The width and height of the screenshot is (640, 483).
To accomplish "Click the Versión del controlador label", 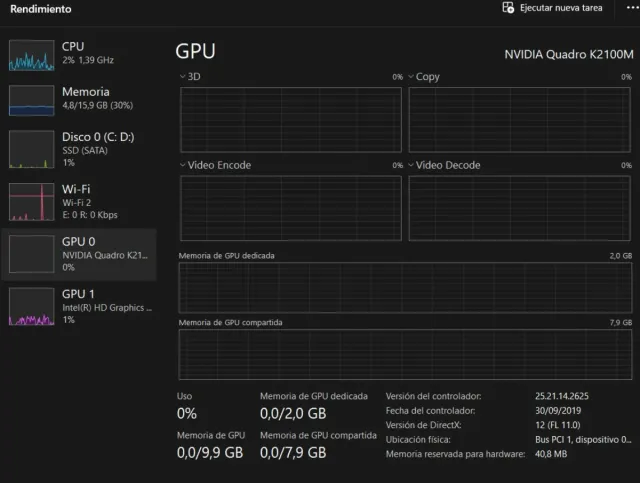I will [x=433, y=396].
